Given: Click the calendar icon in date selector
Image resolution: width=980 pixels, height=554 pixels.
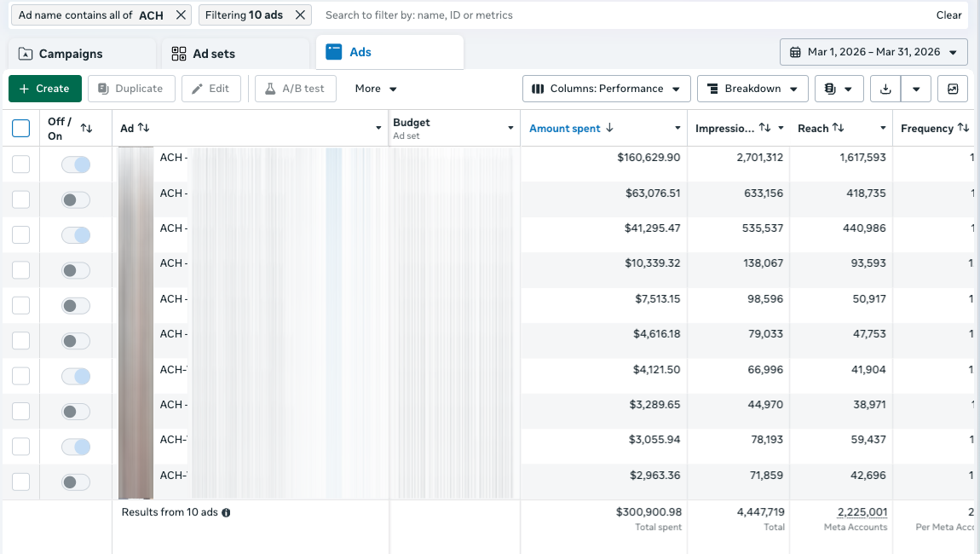Looking at the screenshot, I should [x=795, y=53].
